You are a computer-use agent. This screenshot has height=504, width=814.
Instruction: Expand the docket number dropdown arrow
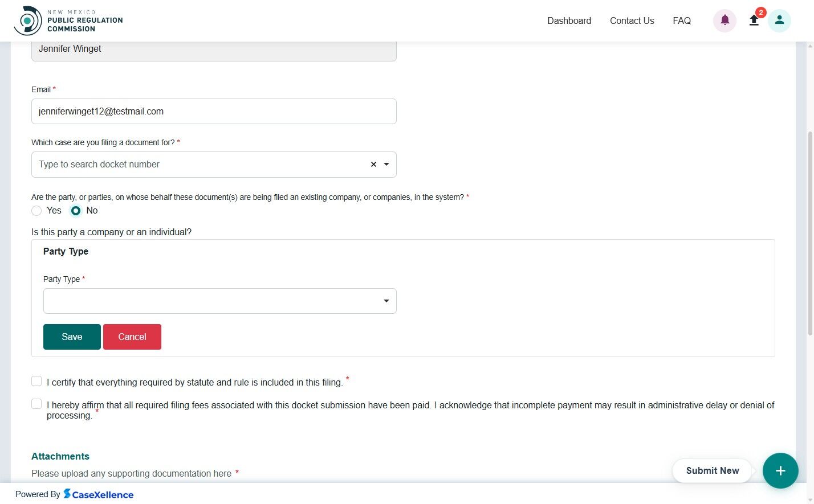point(386,165)
